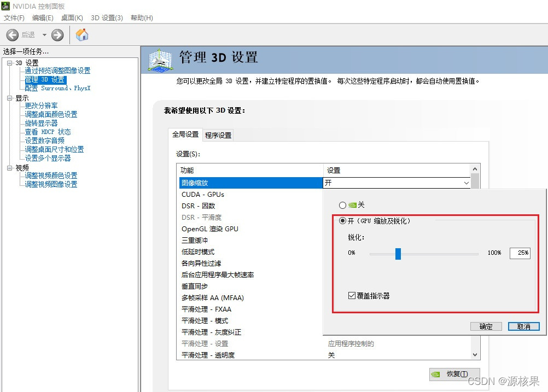The width and height of the screenshot is (548, 392).
Task: Select the 平滑处理 - 灰度纠正 row
Action: (x=250, y=332)
